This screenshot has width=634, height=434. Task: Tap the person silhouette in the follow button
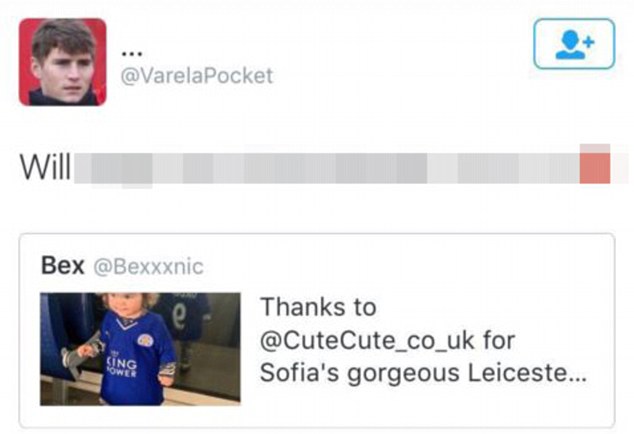coord(569,44)
